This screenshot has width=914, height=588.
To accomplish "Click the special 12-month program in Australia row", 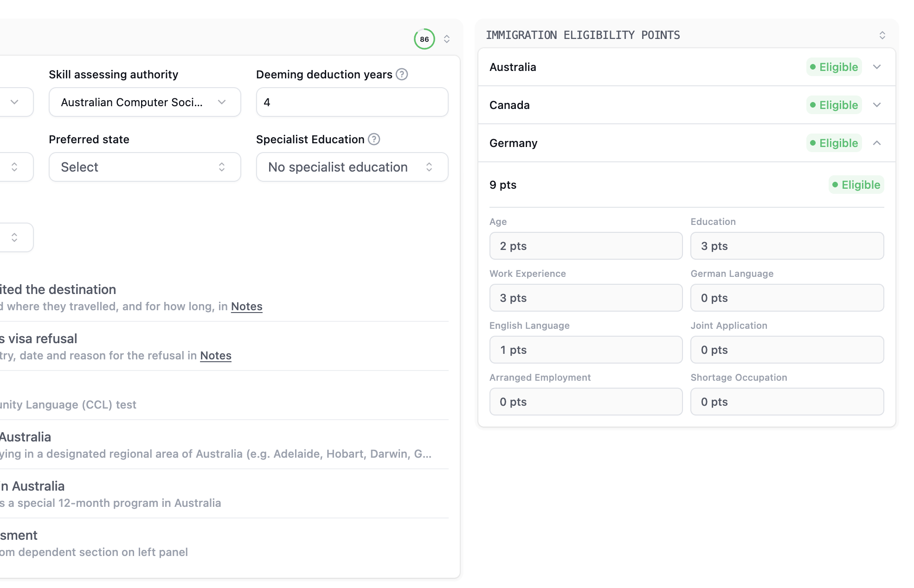I will click(x=224, y=494).
